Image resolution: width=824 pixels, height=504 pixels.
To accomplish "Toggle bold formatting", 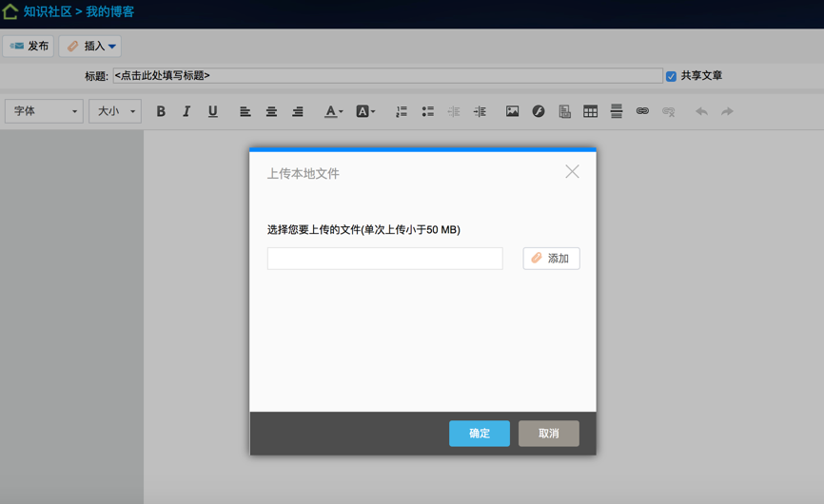I will [161, 111].
